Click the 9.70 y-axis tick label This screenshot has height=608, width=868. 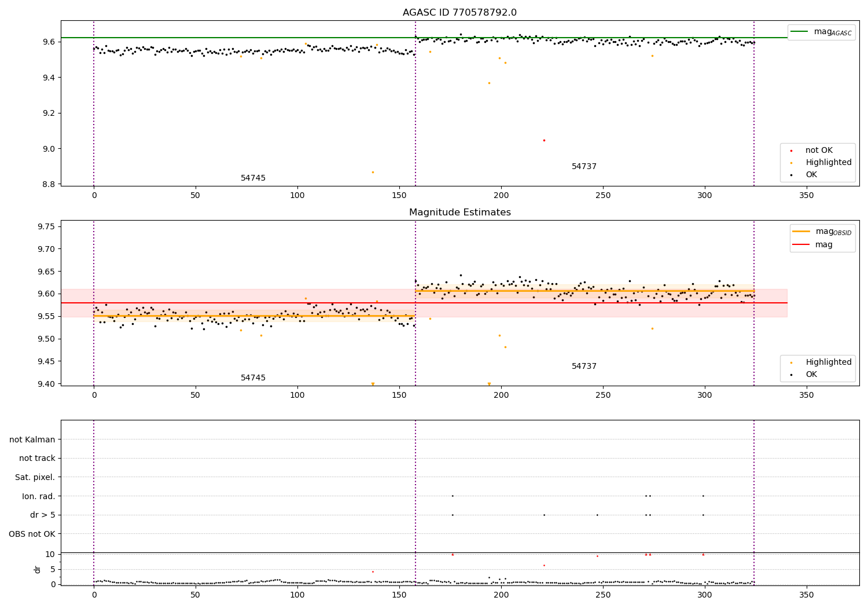46,249
